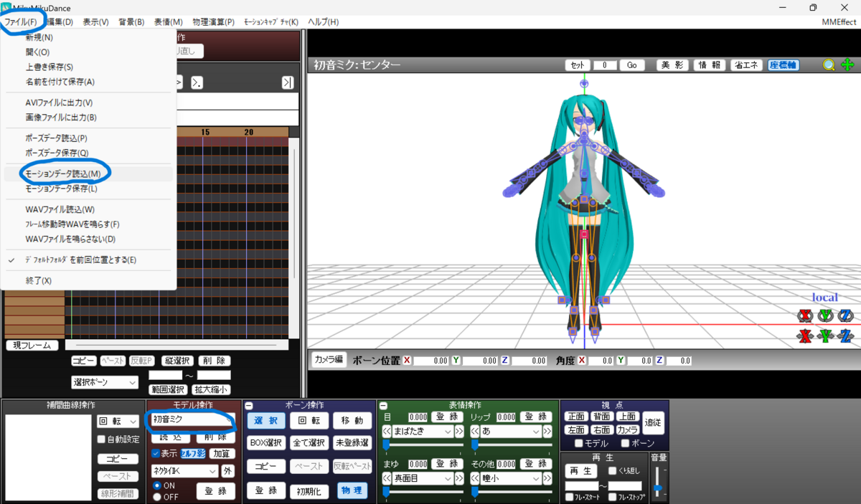Viewport: 861px width, 504px height.
Task: Open the 選択ボーン dropdown below the timeline
Action: (x=104, y=382)
